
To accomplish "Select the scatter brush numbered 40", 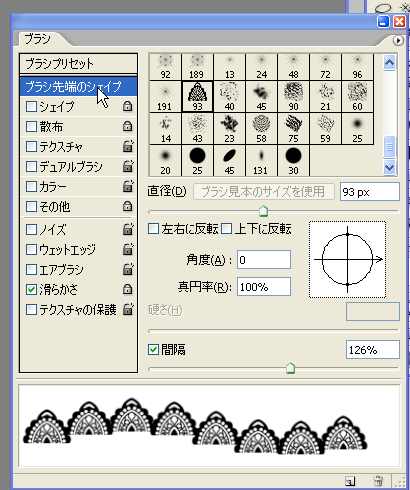I will [x=229, y=96].
